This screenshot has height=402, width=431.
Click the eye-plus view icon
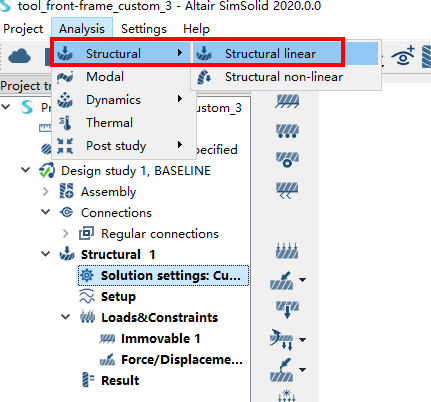(x=404, y=55)
